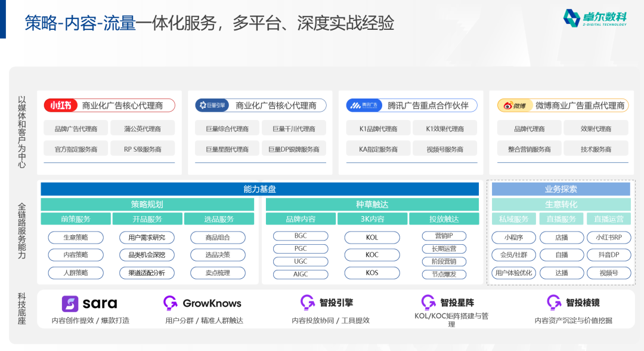Click the 整合营销服务商 box
This screenshot has width=644, height=351.
(530, 149)
